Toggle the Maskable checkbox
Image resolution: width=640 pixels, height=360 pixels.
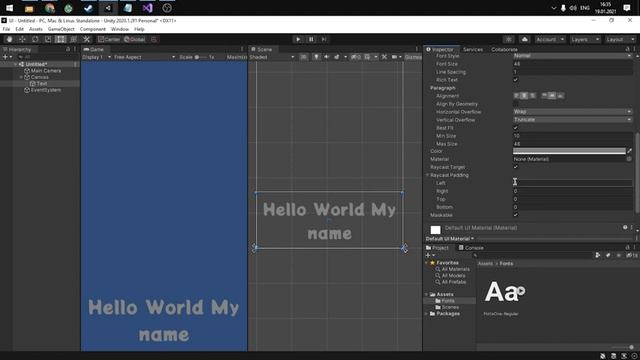516,215
